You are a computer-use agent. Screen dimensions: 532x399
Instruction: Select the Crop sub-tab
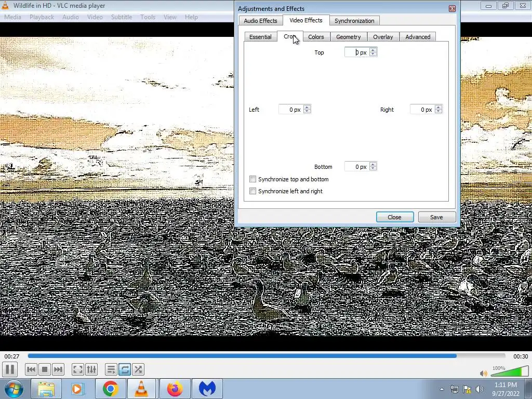click(x=290, y=36)
